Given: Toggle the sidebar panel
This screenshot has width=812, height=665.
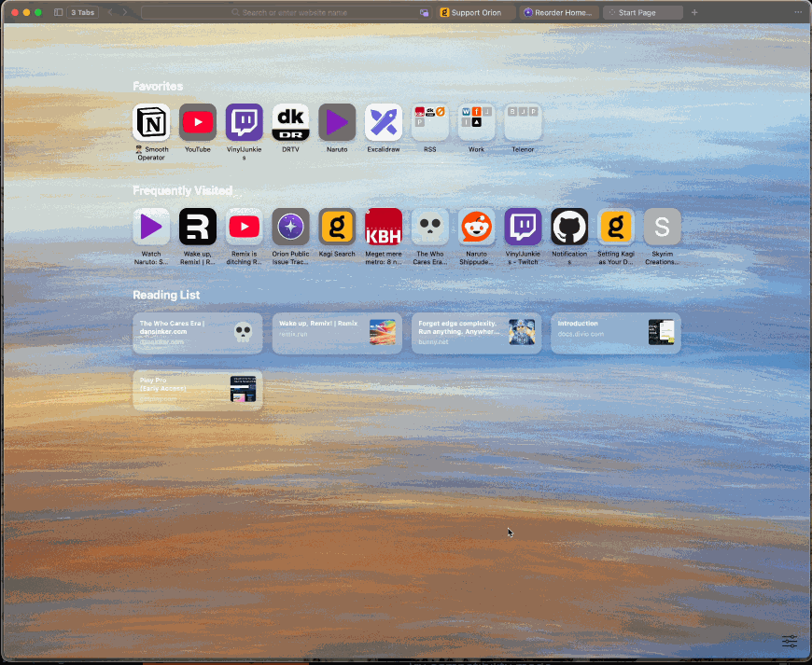Looking at the screenshot, I should (x=58, y=12).
